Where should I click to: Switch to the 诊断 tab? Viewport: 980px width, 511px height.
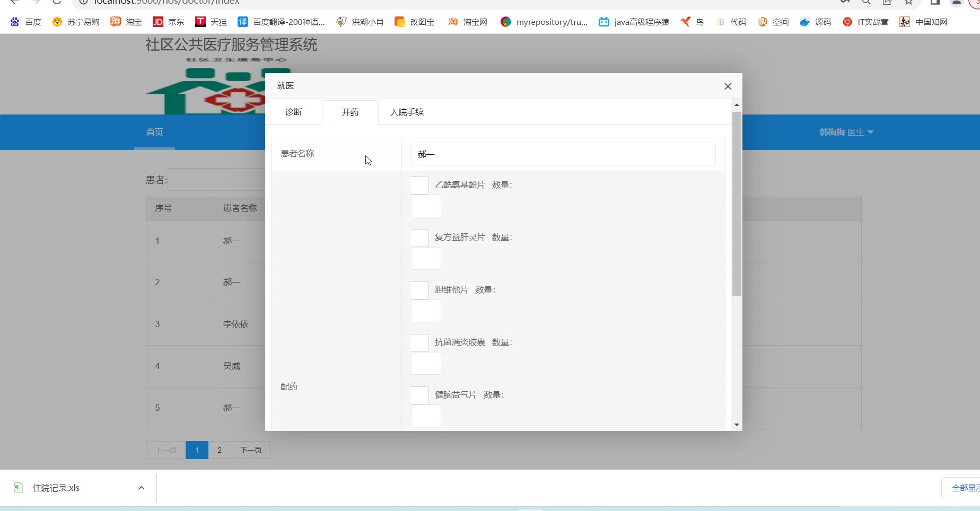293,112
